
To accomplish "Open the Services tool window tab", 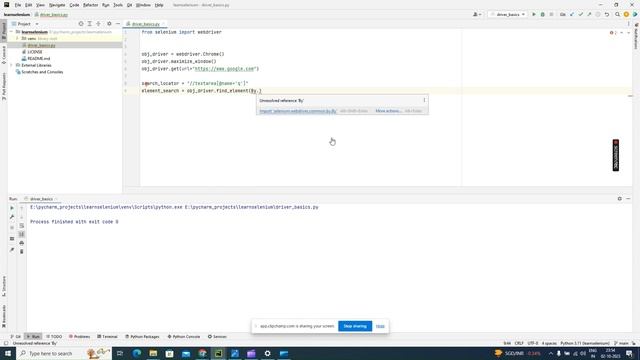I will [217, 337].
